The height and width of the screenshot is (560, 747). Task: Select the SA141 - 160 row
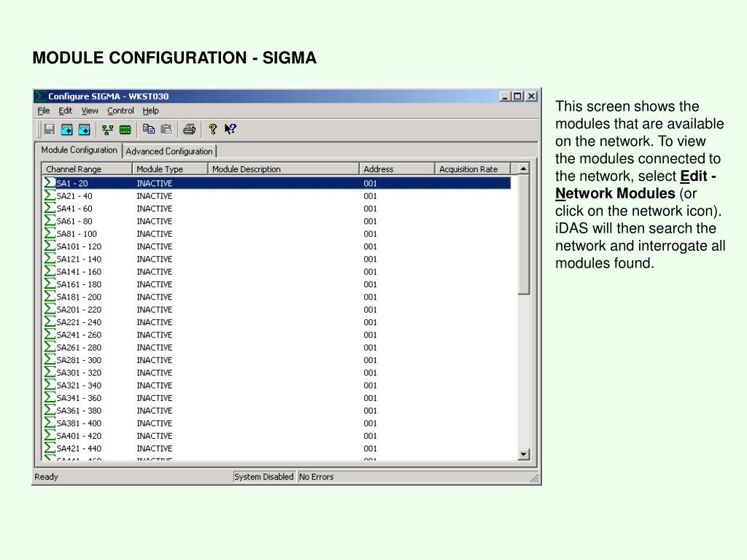tap(276, 271)
